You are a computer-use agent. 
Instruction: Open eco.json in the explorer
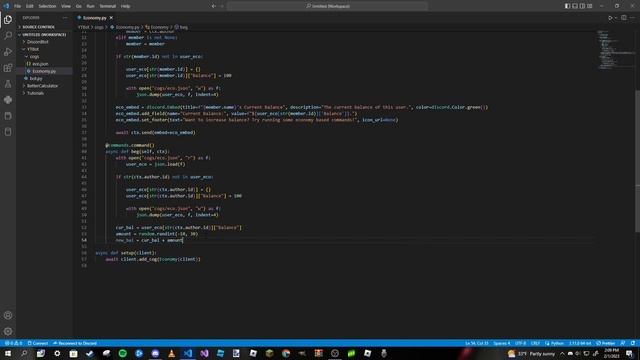click(x=44, y=64)
